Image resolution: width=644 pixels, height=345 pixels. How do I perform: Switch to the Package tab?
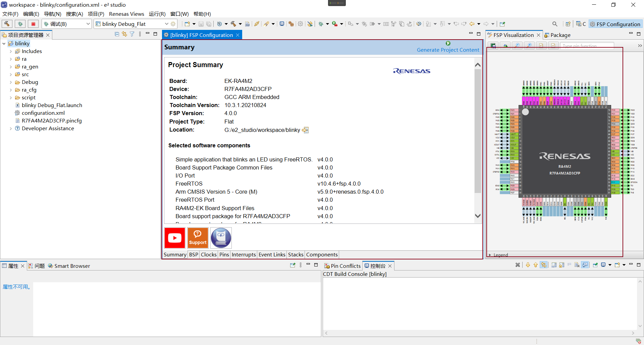[557, 35]
